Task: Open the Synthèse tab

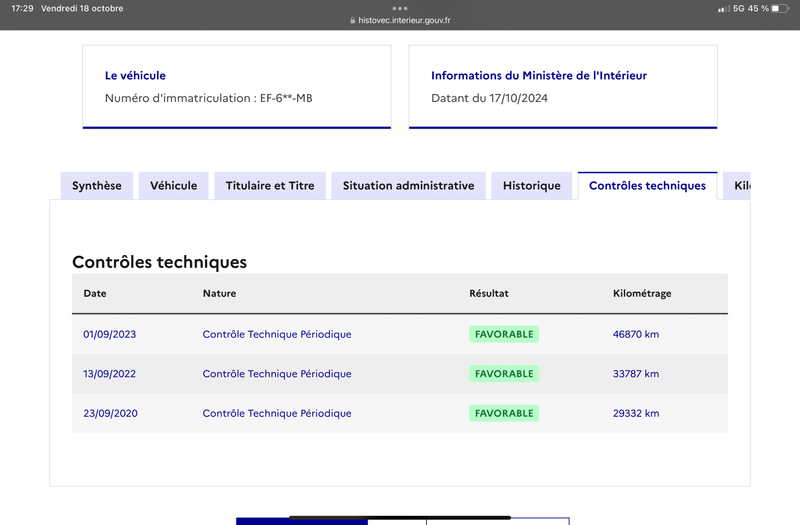Action: point(97,186)
